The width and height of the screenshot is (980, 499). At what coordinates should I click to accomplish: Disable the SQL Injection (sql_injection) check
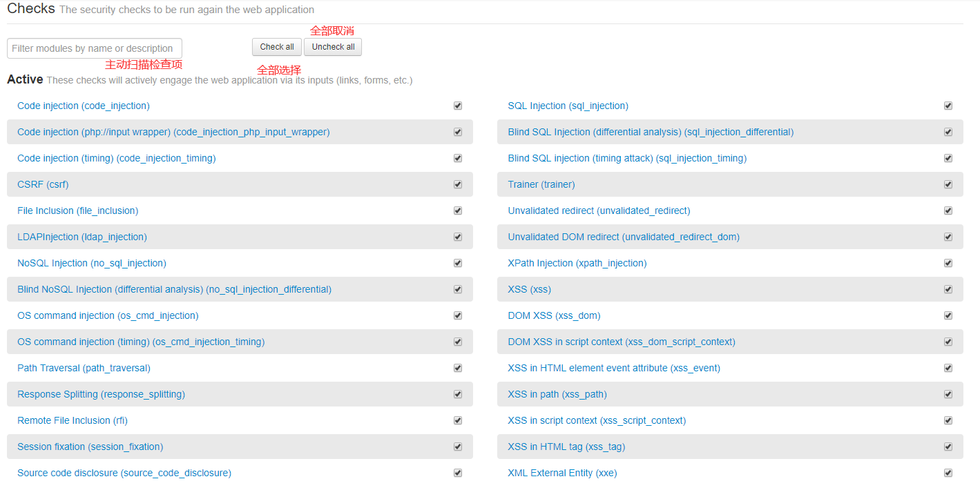[x=948, y=106]
